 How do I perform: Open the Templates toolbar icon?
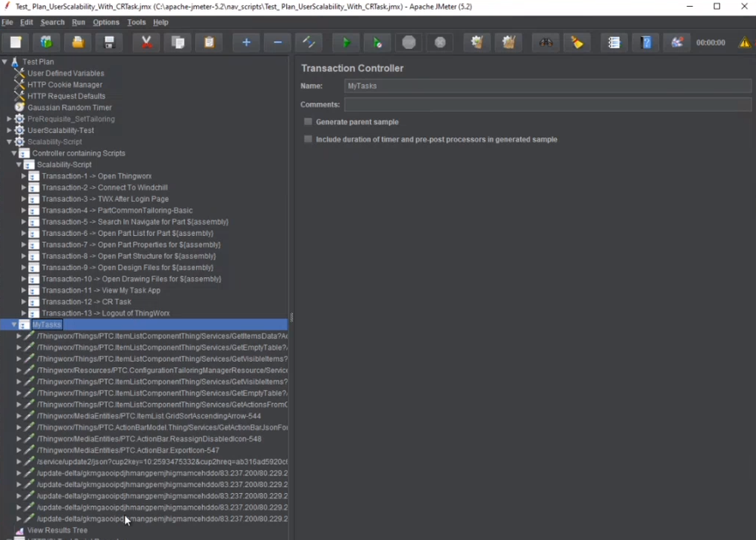(46, 42)
